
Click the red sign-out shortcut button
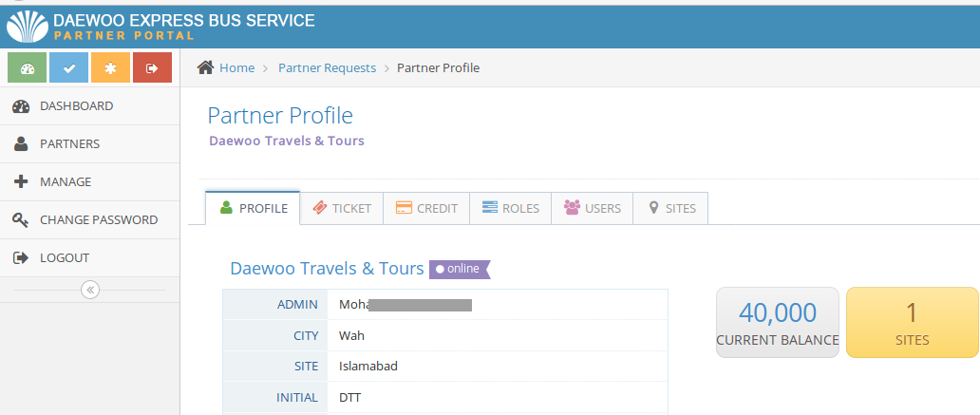click(x=152, y=68)
